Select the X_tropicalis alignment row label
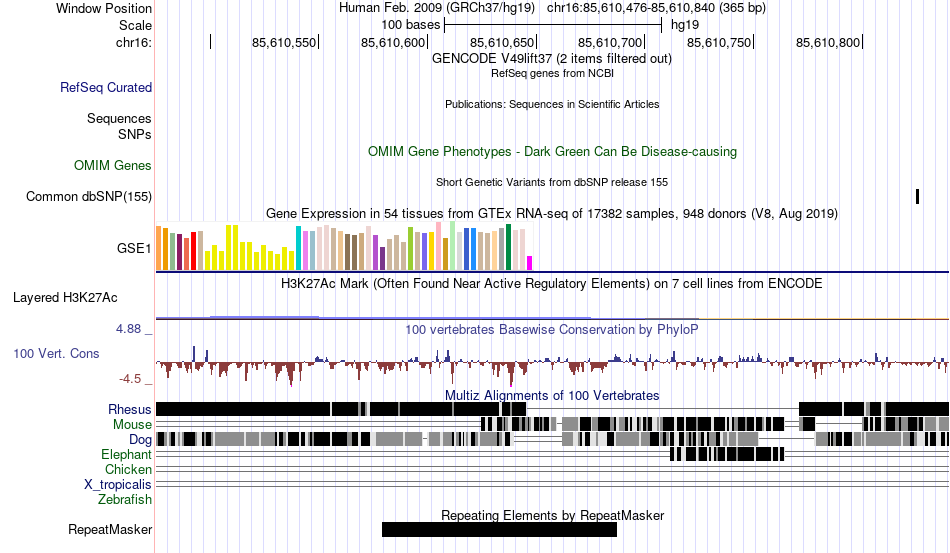 (x=118, y=485)
